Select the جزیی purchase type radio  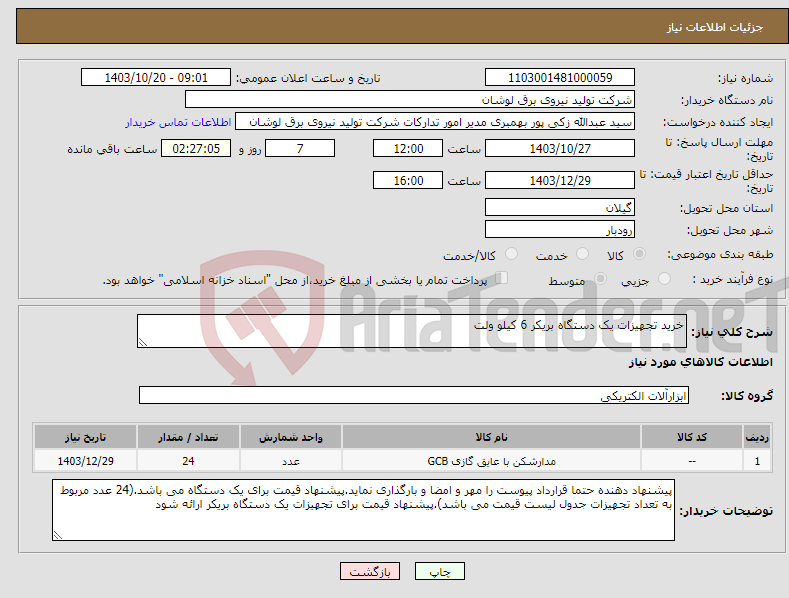(664, 279)
